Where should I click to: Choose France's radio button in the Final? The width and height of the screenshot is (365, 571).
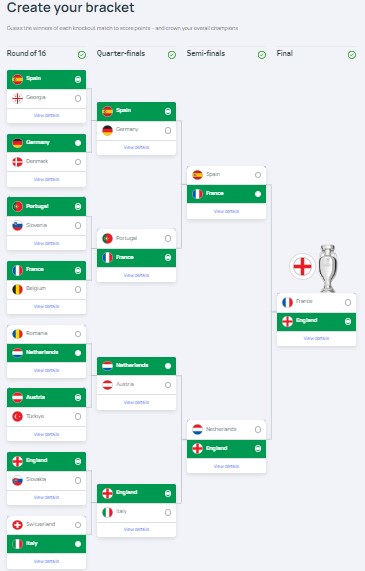[348, 302]
